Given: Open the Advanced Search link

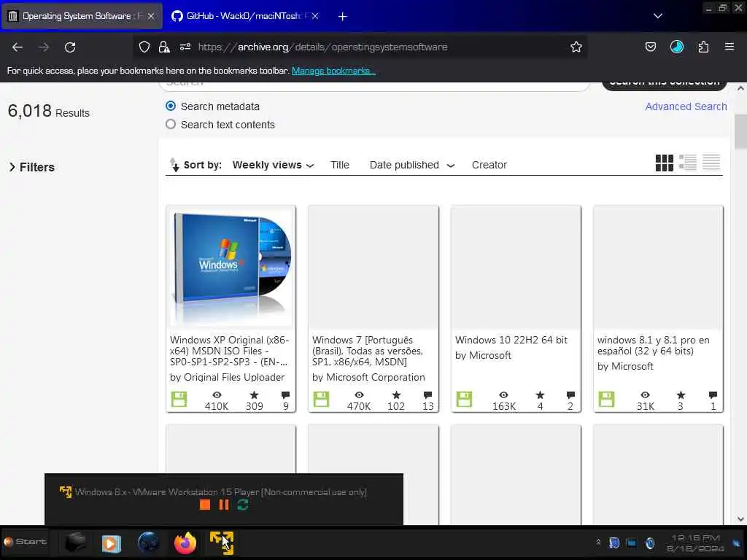Looking at the screenshot, I should tap(686, 106).
